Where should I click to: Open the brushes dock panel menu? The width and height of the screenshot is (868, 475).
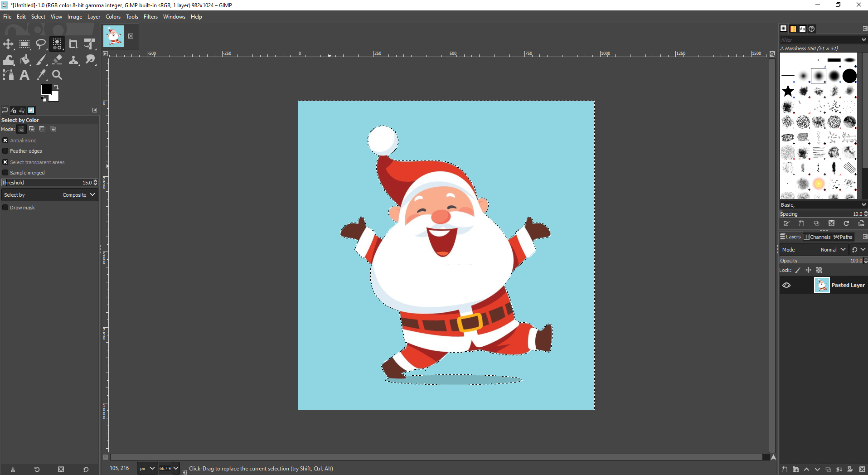click(x=864, y=29)
